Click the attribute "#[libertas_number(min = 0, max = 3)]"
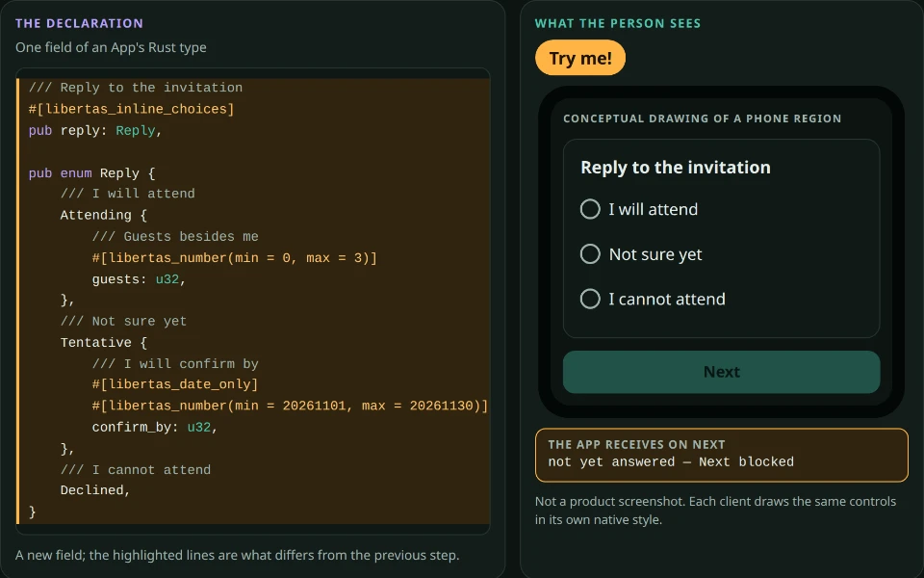This screenshot has height=578, width=924. 234,258
